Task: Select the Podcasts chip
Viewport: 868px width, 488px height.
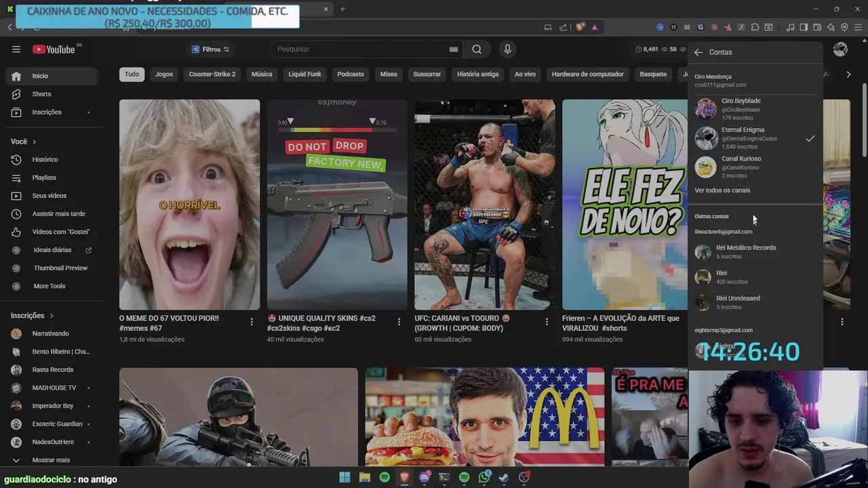Action: tap(351, 75)
